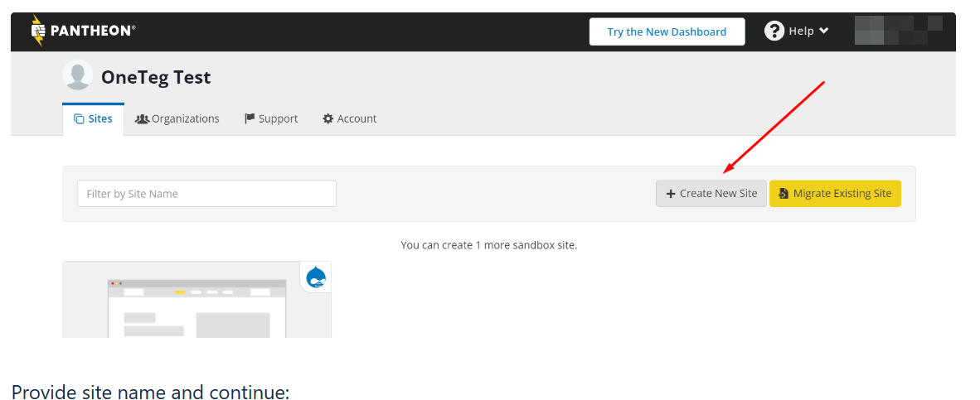Select the Account tab
The image size is (980, 400).
click(x=349, y=118)
